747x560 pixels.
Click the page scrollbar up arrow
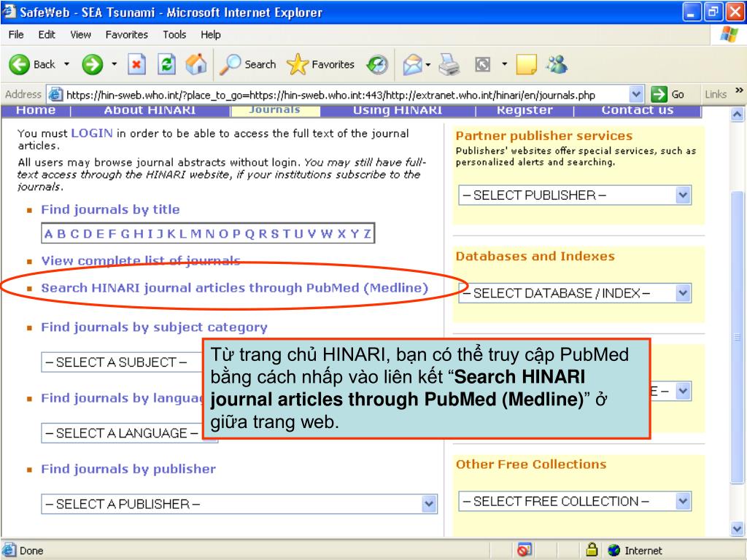(x=737, y=114)
